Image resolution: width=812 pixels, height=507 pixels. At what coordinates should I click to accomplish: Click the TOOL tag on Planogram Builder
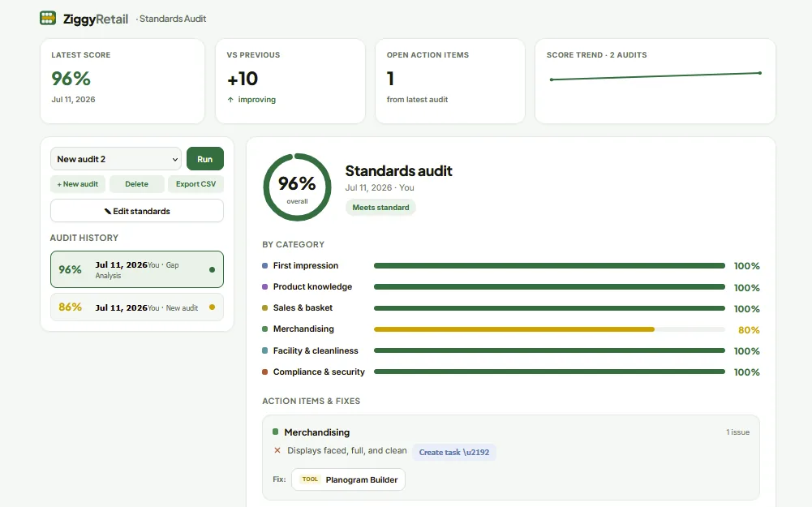[310, 479]
